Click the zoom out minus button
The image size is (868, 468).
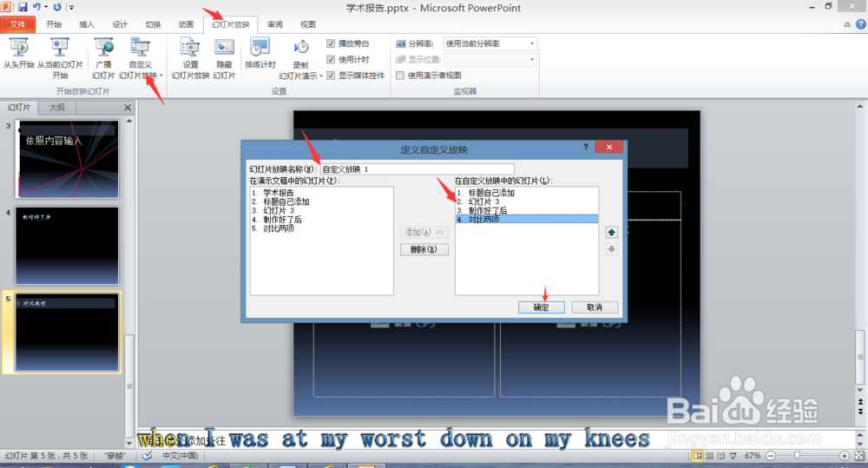pos(771,456)
